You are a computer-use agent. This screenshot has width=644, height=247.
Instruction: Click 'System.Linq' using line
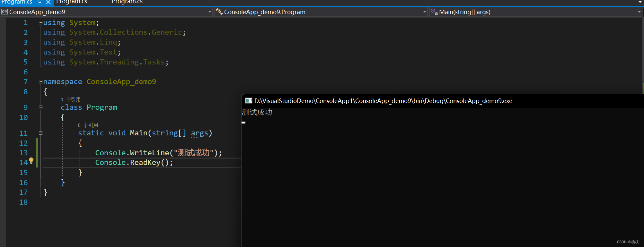point(82,42)
